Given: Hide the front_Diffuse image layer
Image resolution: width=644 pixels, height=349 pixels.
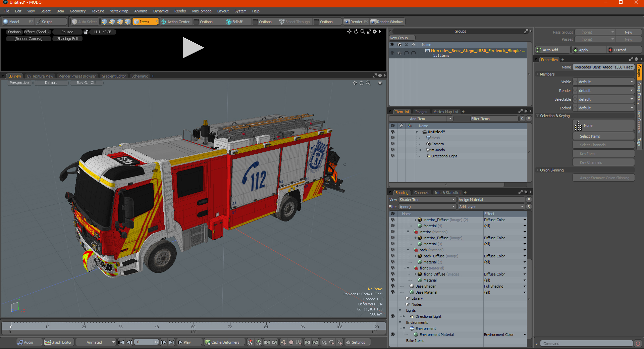Looking at the screenshot, I should click(392, 274).
